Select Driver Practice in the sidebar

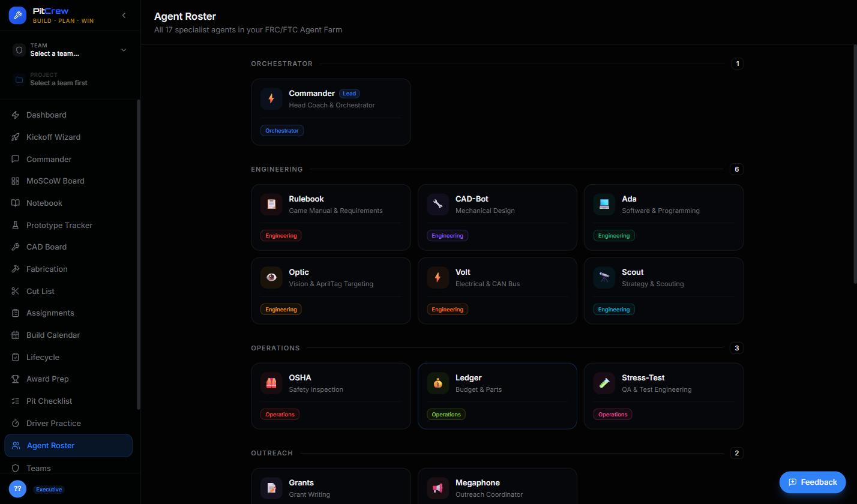pyautogui.click(x=68, y=424)
